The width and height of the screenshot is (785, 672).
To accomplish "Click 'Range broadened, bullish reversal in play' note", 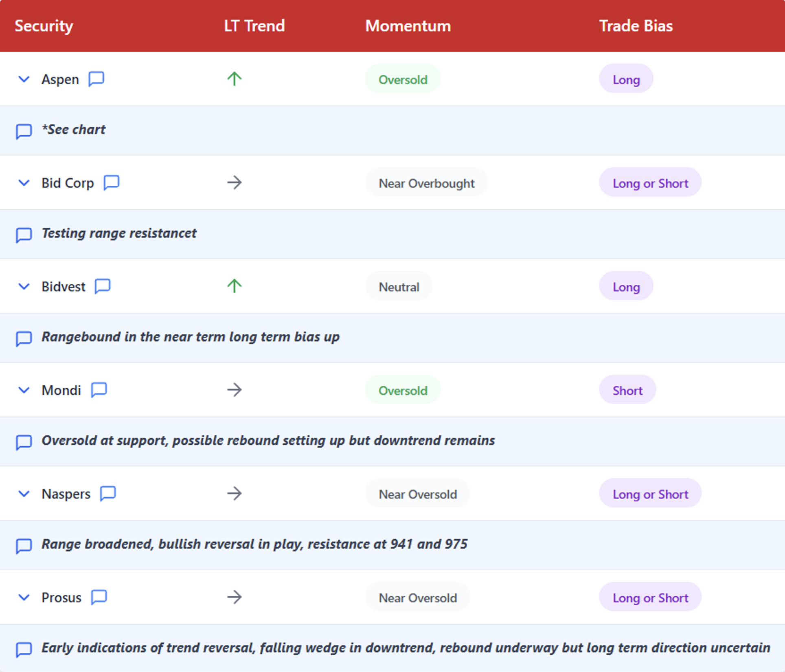I will tap(254, 544).
